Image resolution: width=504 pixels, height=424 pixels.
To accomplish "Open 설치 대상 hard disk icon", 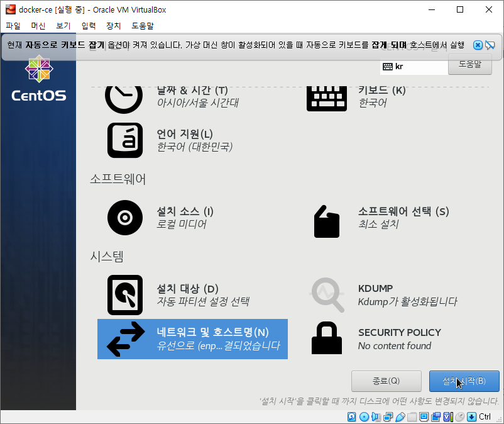I will coord(125,294).
